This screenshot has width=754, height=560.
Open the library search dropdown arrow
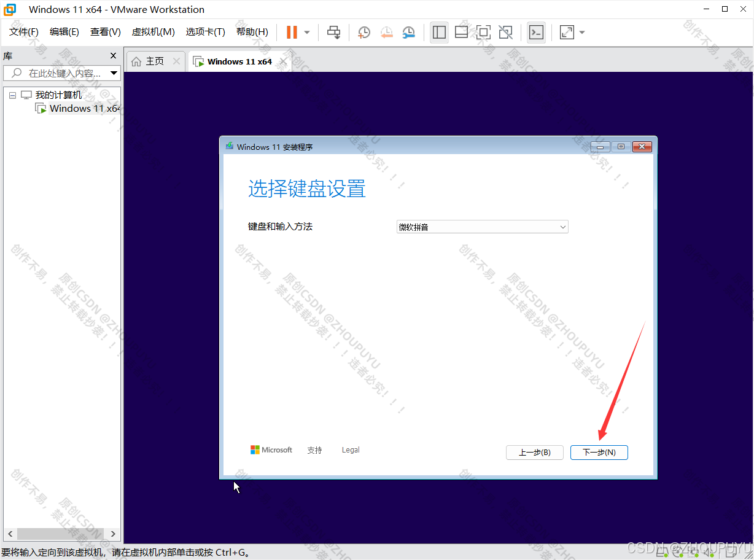pyautogui.click(x=114, y=73)
